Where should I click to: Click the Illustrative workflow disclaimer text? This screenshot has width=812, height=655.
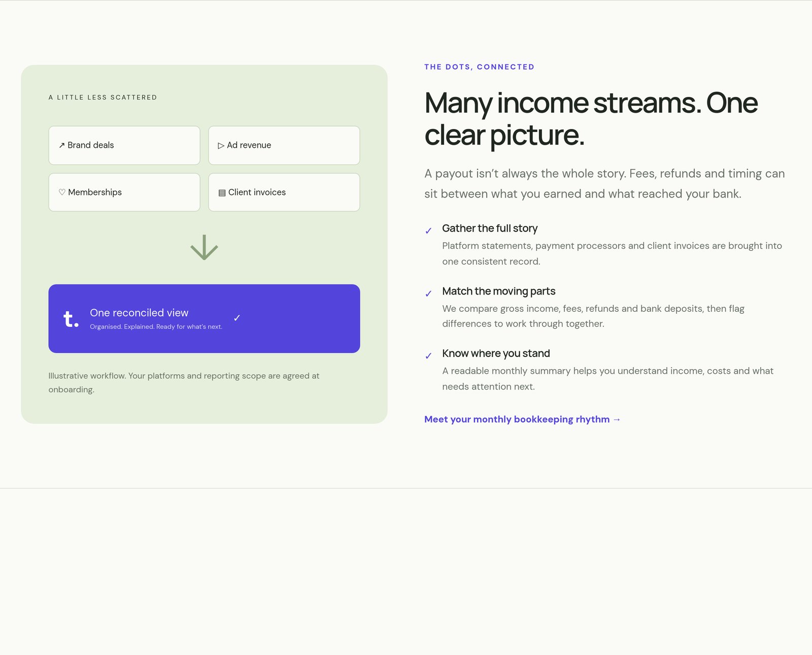point(184,382)
